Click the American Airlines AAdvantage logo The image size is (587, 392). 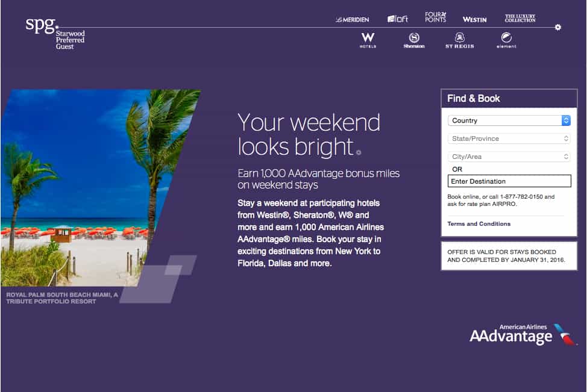pyautogui.click(x=523, y=334)
